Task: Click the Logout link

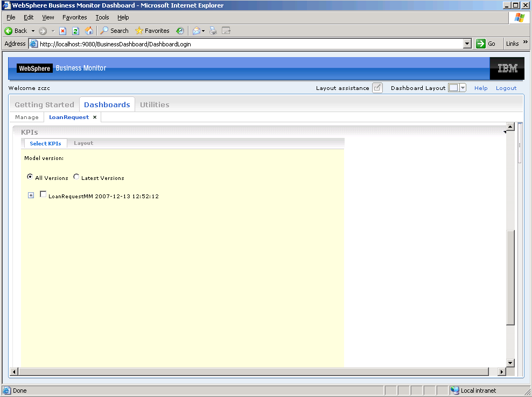Action: [x=506, y=88]
